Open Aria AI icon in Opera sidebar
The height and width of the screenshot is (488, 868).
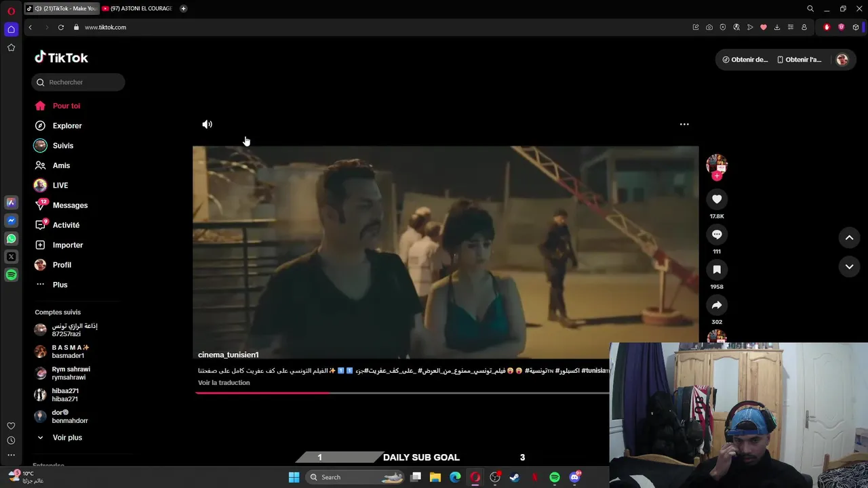pyautogui.click(x=11, y=202)
